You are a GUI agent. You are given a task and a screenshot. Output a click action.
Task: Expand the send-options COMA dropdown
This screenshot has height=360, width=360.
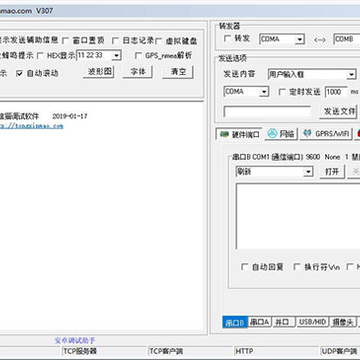[x=246, y=92]
